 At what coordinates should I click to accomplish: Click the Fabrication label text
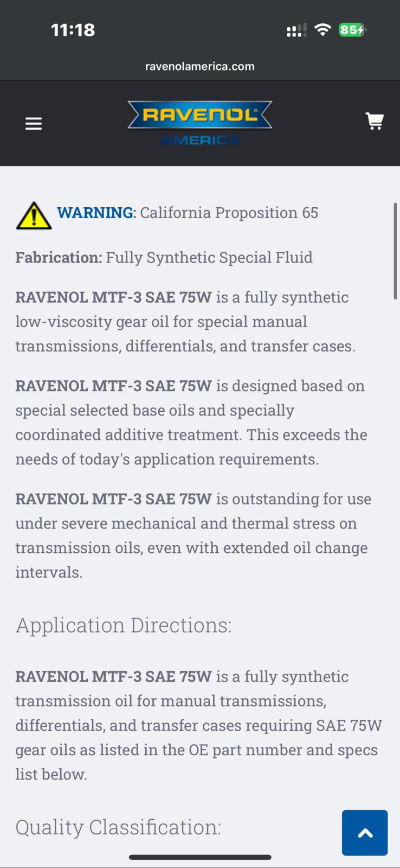point(59,257)
